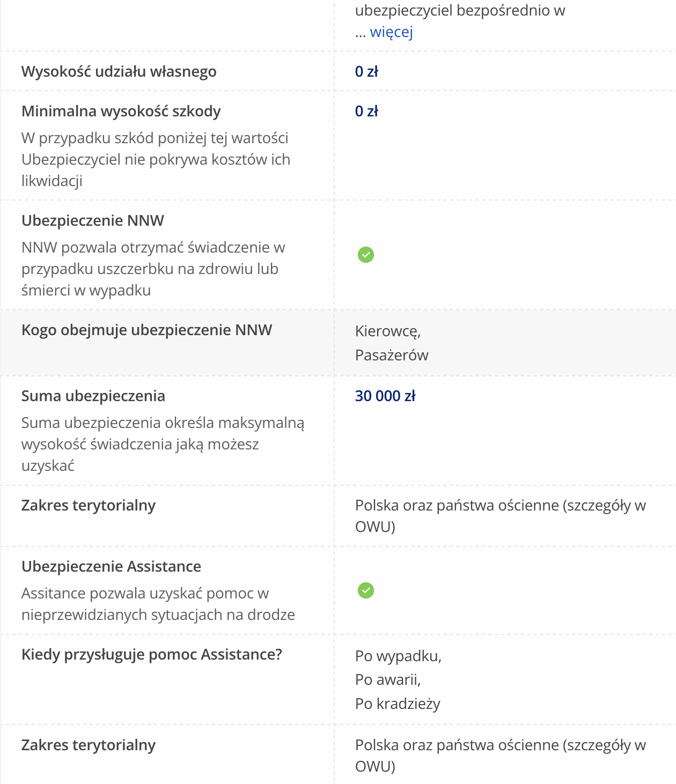Image resolution: width=676 pixels, height=784 pixels.
Task: Click the green checkmark for Ubezpieczenie NNW
Action: [x=366, y=255]
